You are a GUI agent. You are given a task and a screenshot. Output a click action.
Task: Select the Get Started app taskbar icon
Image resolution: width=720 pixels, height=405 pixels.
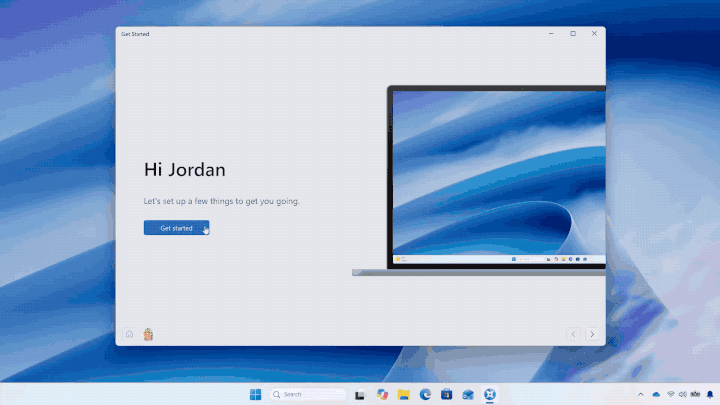pyautogui.click(x=490, y=394)
